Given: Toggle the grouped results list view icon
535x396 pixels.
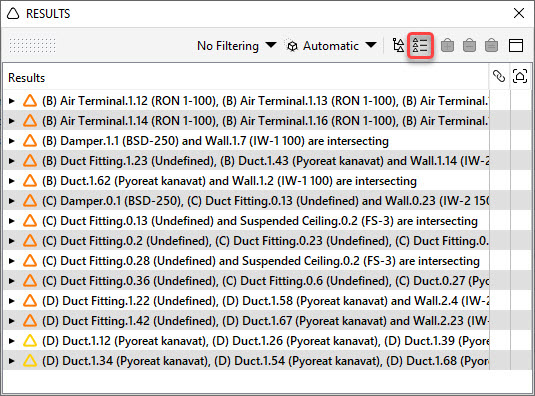Looking at the screenshot, I should [x=420, y=45].
